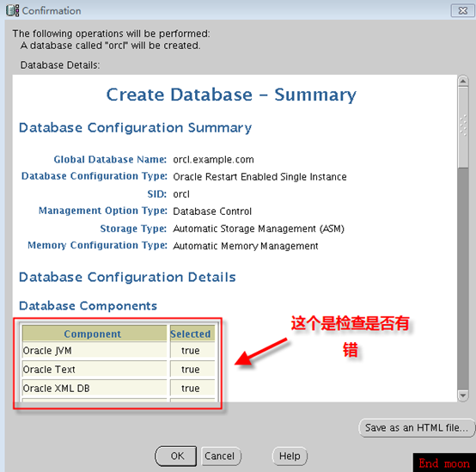This screenshot has height=472, width=476.
Task: Click the lower scrollbar track area
Action: click(x=463, y=279)
